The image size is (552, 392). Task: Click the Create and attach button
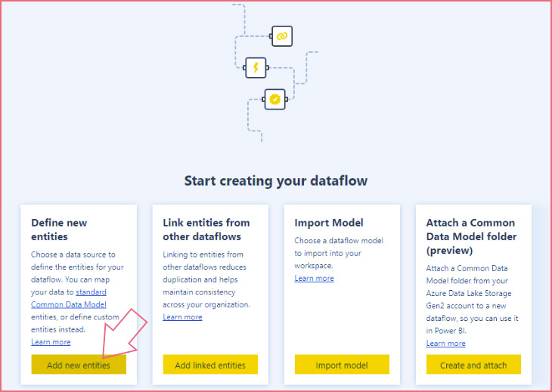point(473,364)
